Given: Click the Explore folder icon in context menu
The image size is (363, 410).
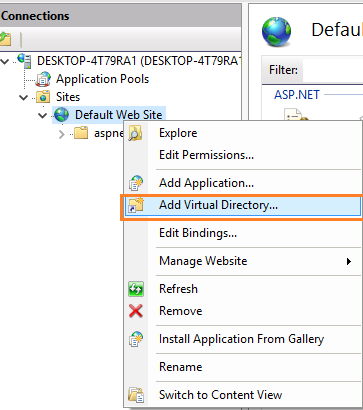Looking at the screenshot, I should (135, 133).
